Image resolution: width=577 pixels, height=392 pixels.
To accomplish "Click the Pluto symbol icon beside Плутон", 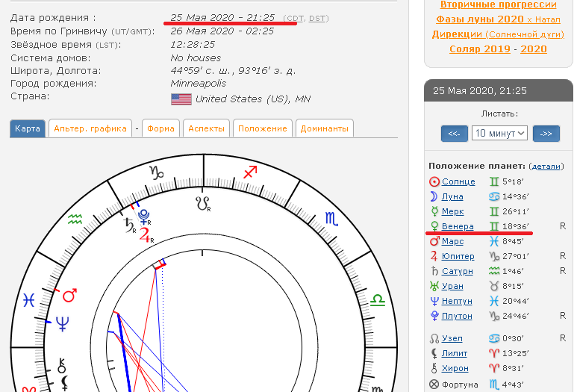I will 434,316.
